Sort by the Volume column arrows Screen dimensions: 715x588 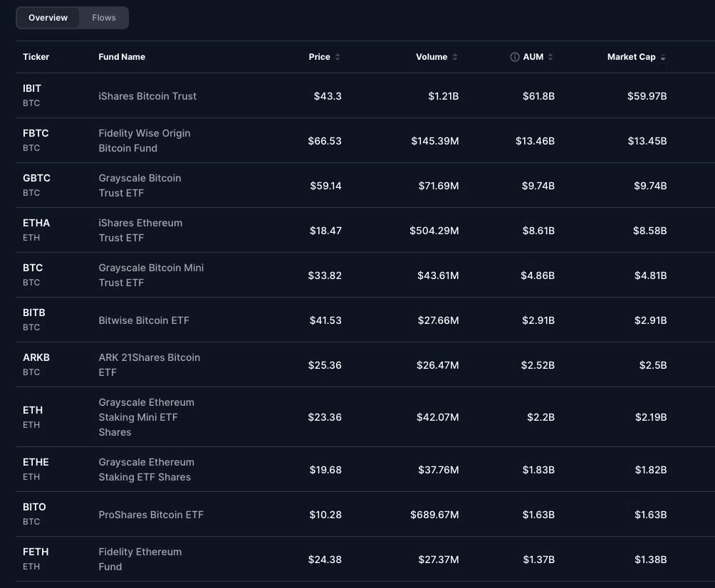[x=455, y=57]
